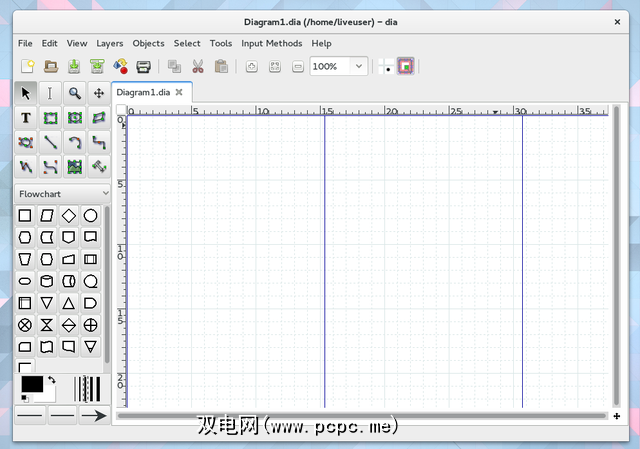
Task: Print the diagram with the printer icon
Action: pos(143,66)
